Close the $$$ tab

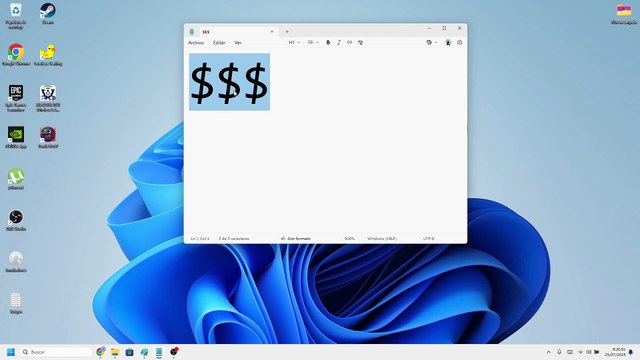(272, 31)
